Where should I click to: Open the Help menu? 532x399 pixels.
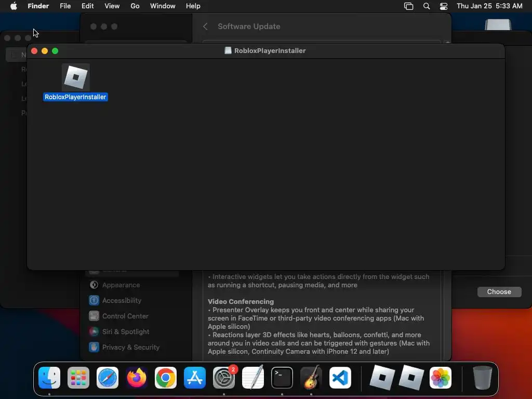193,6
